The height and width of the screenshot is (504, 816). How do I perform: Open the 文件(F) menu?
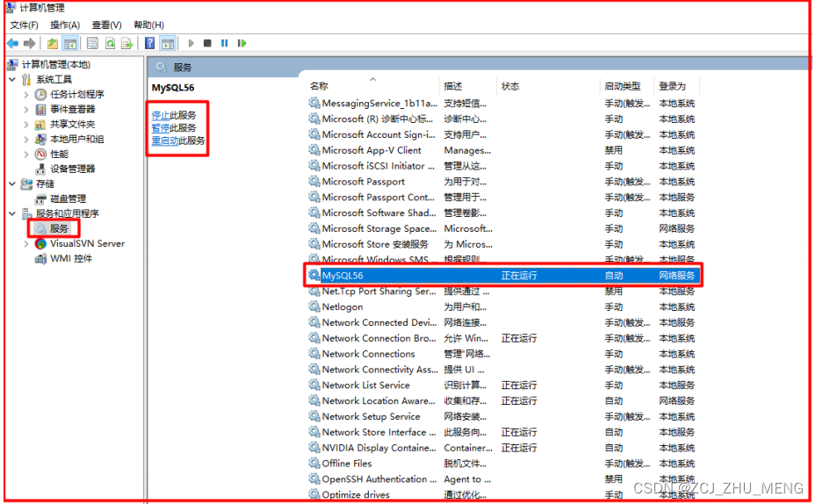25,25
